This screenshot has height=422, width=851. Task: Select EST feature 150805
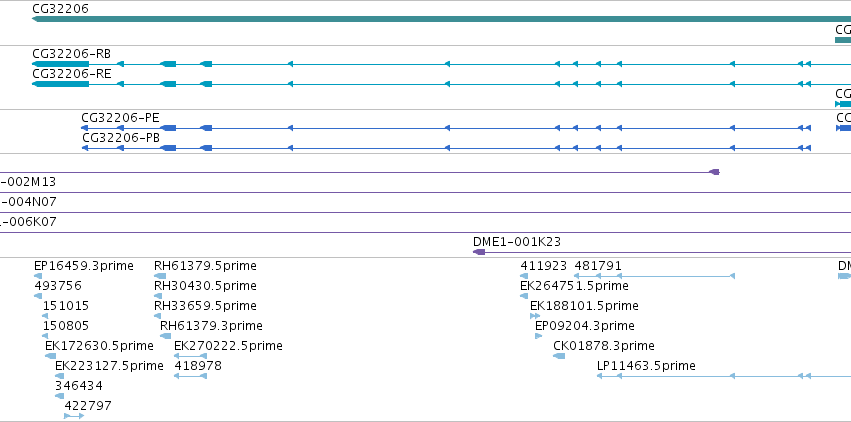(x=66, y=326)
